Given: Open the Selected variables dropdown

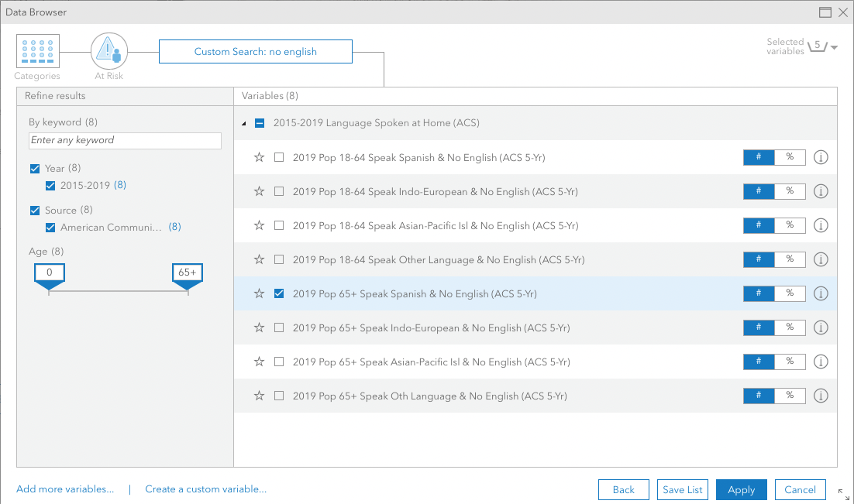Looking at the screenshot, I should click(x=834, y=47).
